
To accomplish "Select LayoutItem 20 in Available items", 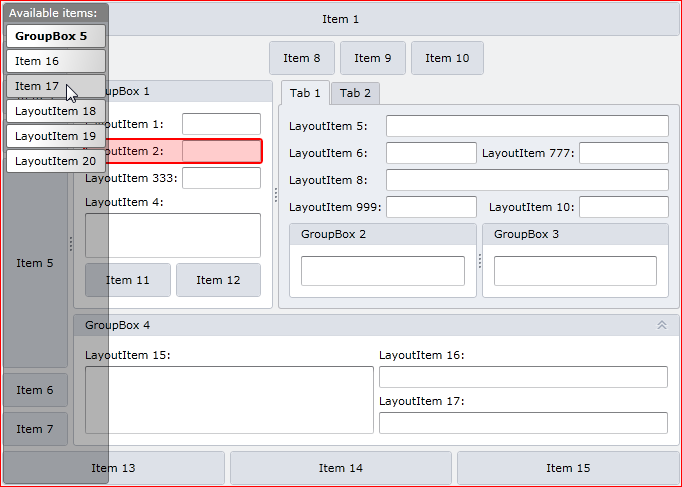I will click(x=56, y=161).
